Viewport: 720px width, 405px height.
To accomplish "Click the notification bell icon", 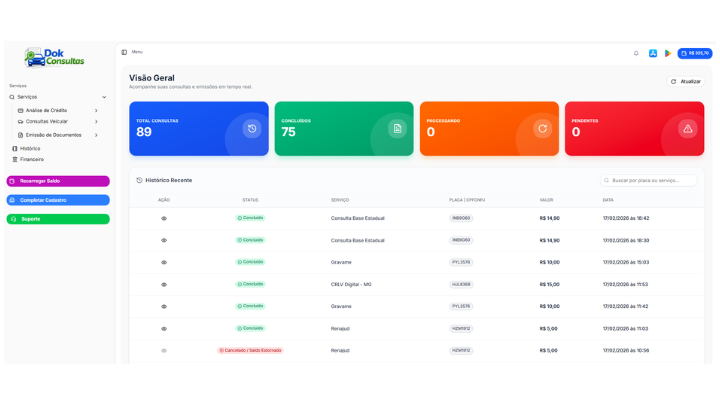I will (x=636, y=53).
